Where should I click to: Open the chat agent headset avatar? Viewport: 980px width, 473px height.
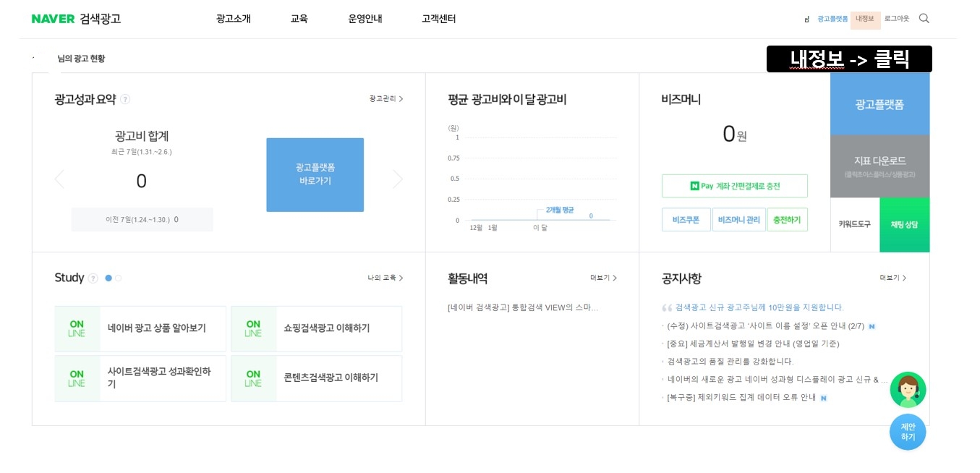(908, 390)
